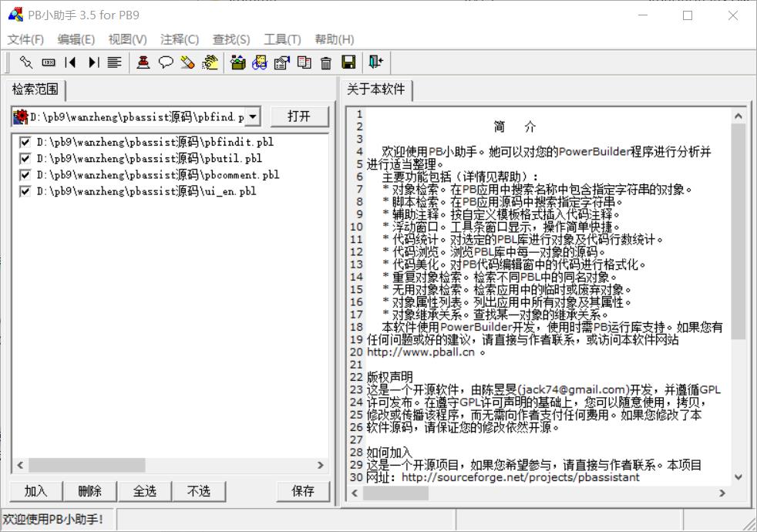Click the pushpin icon in the toolbar
The height and width of the screenshot is (532, 757).
pyautogui.click(x=26, y=62)
